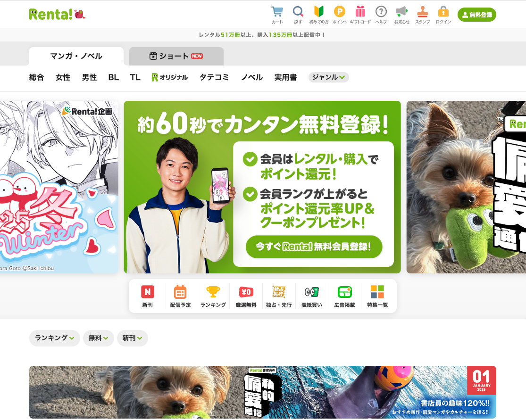The width and height of the screenshot is (526, 420).
Task: Switch to the ショート tab
Action: click(x=176, y=56)
